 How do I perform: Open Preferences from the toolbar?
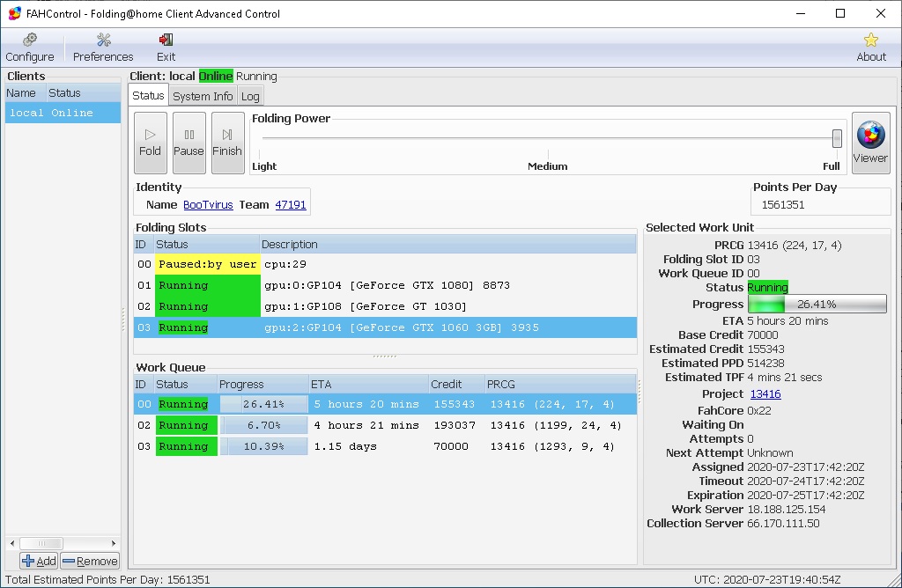click(103, 48)
